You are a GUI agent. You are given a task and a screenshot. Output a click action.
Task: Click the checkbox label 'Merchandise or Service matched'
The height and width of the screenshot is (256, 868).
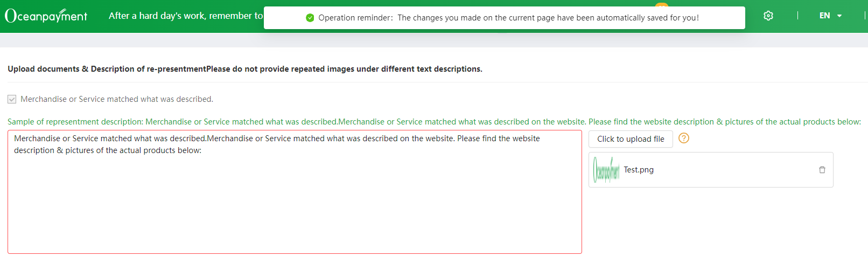click(x=117, y=99)
